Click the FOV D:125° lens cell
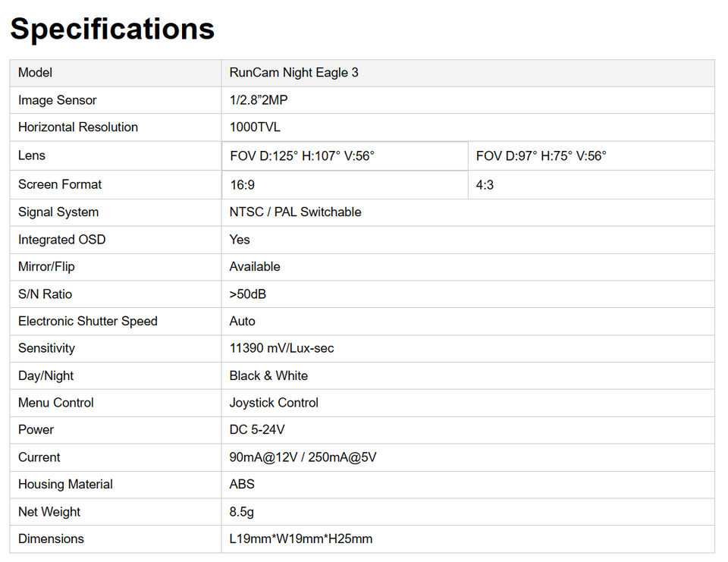 point(302,156)
